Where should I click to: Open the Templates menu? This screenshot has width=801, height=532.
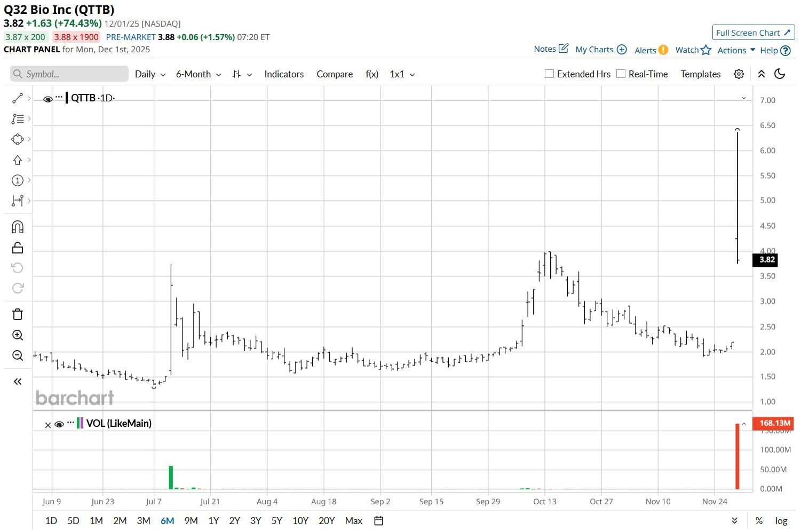[701, 74]
